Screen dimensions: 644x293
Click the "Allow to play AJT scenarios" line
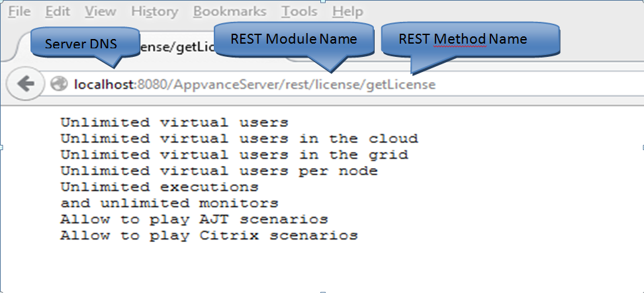click(194, 219)
